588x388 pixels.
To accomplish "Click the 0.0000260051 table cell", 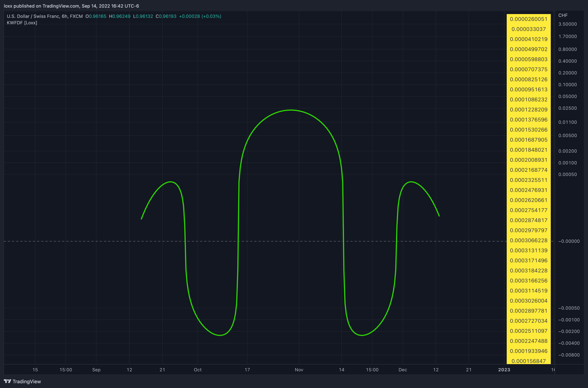I will 529,19.
